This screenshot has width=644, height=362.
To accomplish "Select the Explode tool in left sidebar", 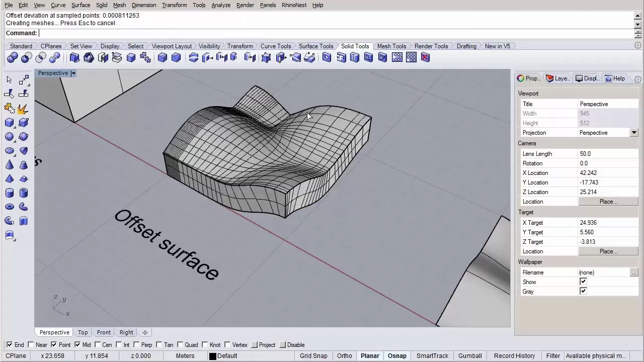I will tap(23, 109).
